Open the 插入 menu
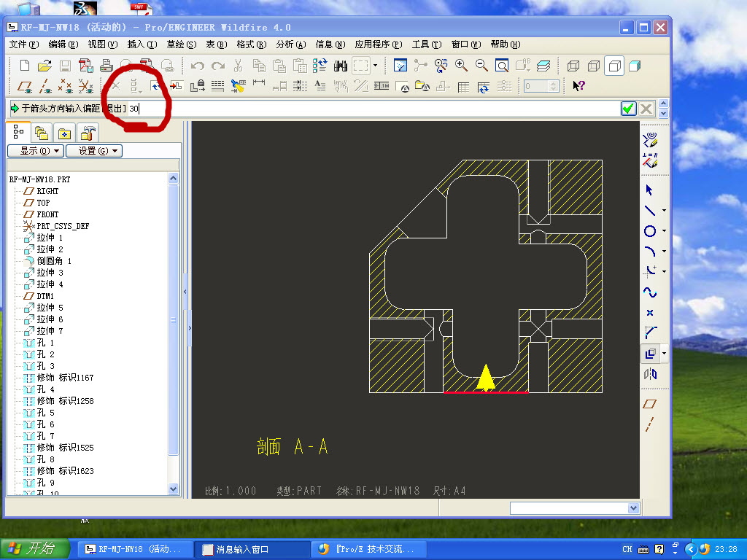Image resolution: width=747 pixels, height=560 pixels. click(142, 44)
